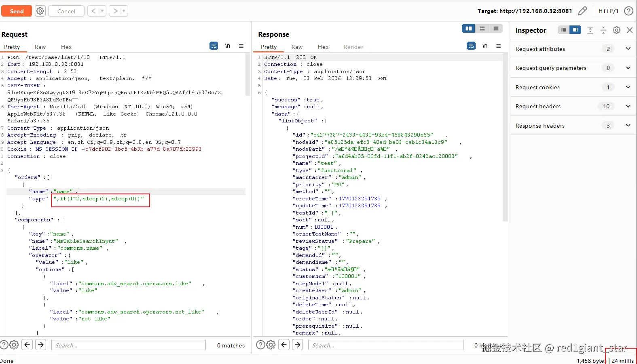The width and height of the screenshot is (637, 364).
Task: Open the Response panel hamburger menu
Action: pos(499,46)
